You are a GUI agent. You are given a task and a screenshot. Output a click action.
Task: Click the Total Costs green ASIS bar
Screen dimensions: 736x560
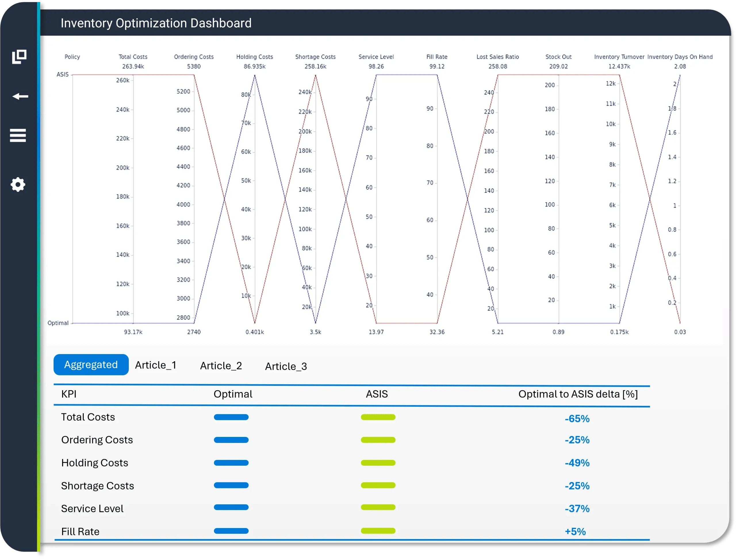coord(378,417)
